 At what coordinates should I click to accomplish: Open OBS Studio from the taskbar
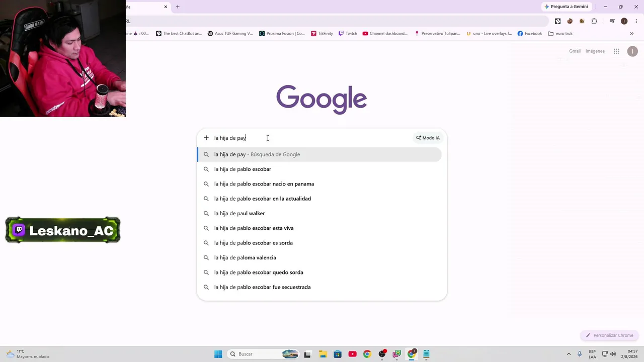pyautogui.click(x=382, y=354)
